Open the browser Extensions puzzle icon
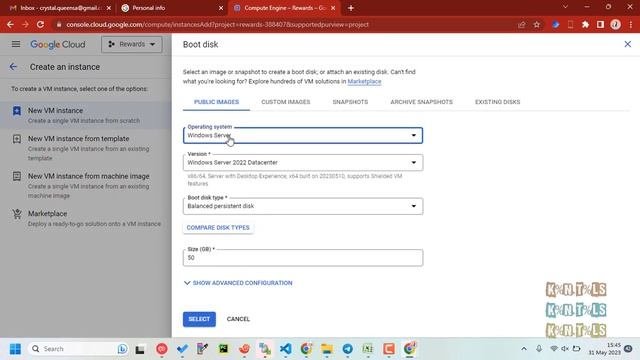Screen dimensions: 640x360 click(x=585, y=24)
